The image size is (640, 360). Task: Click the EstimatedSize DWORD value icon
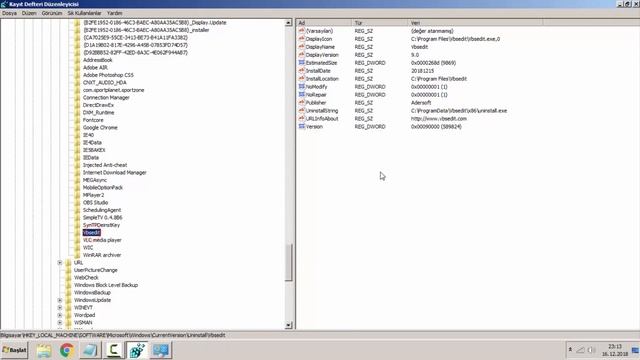(x=302, y=62)
